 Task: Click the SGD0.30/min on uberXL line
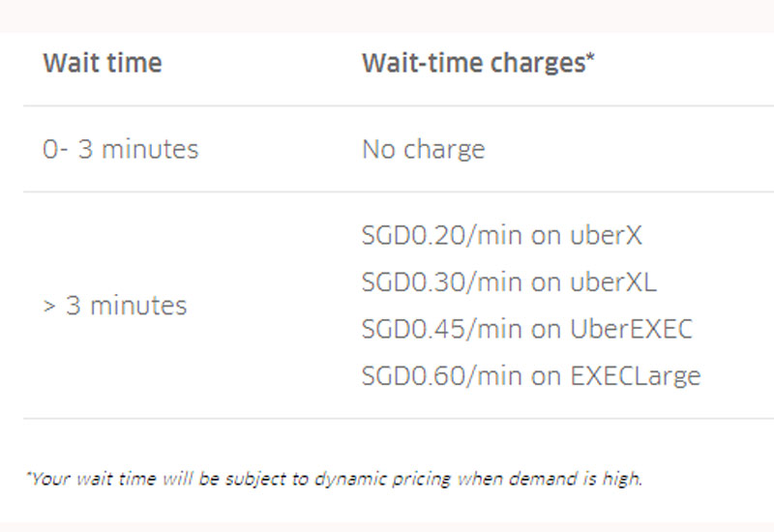508,281
